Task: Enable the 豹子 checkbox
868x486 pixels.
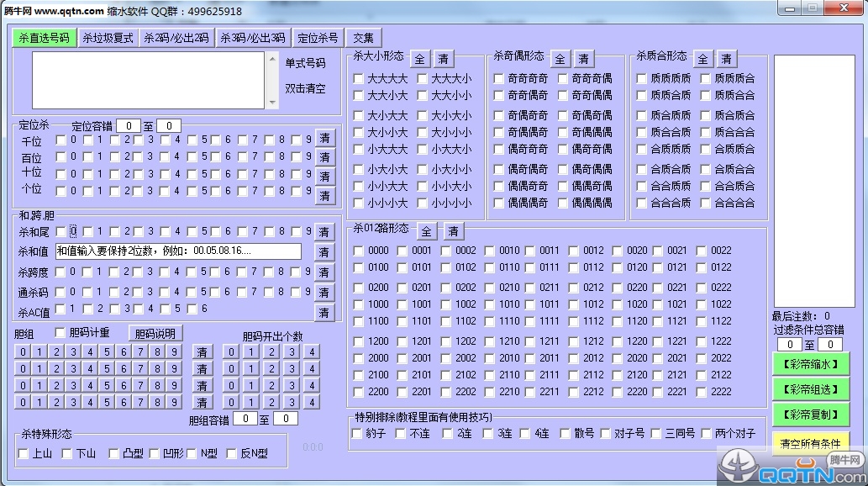Action: coord(358,433)
